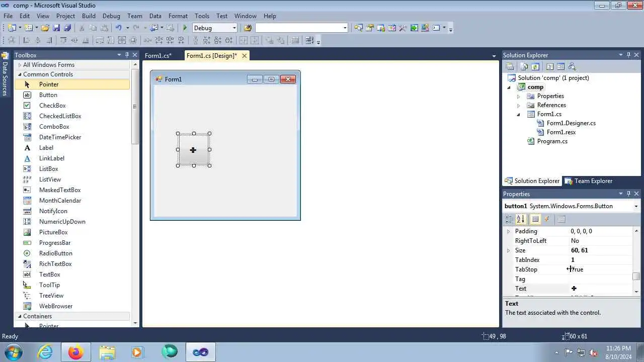Open the Project menu
This screenshot has height=362, width=644.
(65, 16)
